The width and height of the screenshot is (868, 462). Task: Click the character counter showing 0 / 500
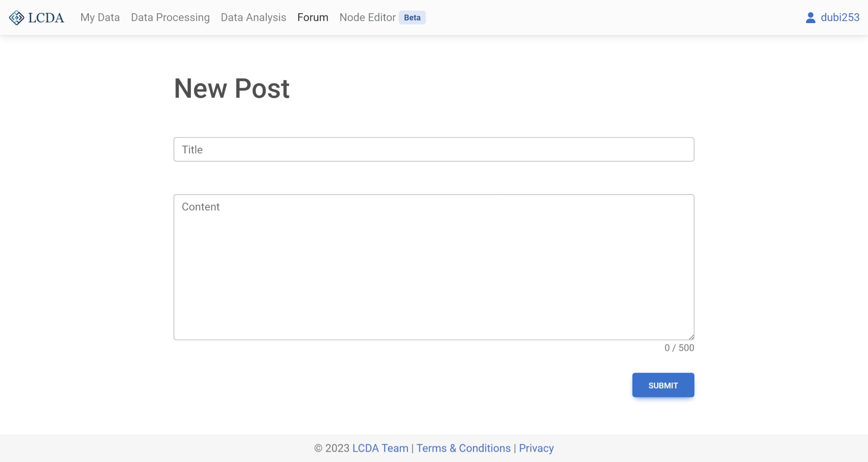click(679, 348)
